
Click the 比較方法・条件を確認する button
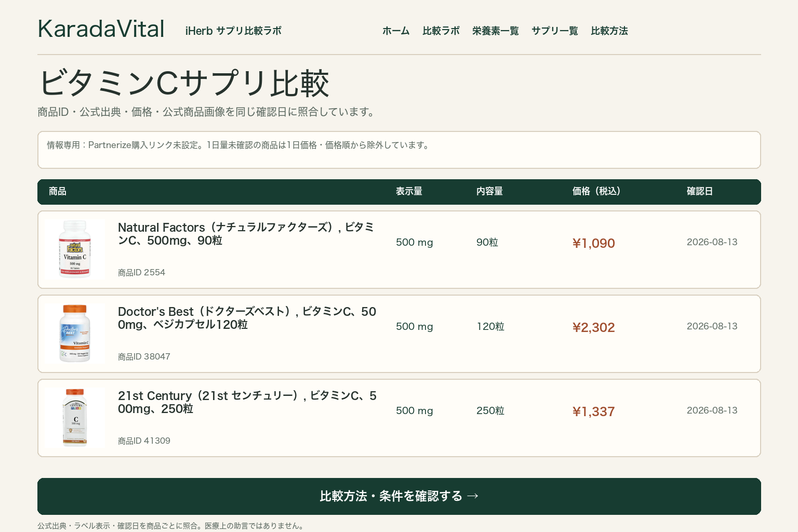pos(399,496)
